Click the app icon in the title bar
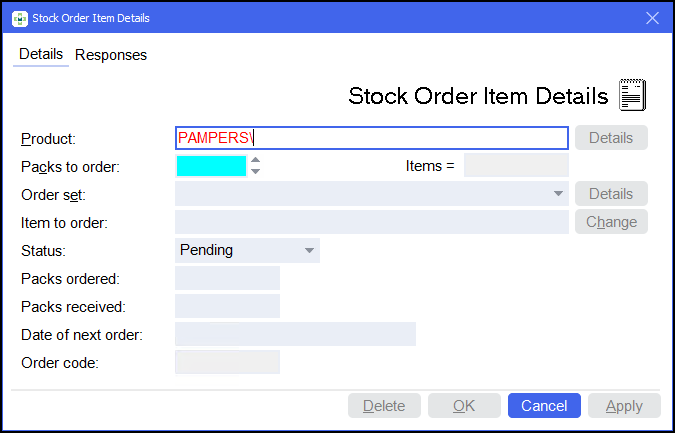Viewport: 675px width, 433px height. tap(20, 17)
